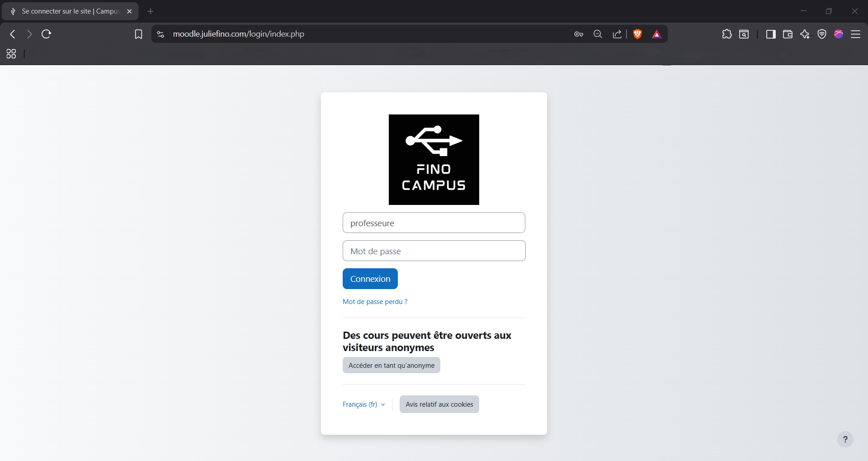868x461 pixels.
Task: Open the browser hamburger main menu
Action: click(x=855, y=34)
